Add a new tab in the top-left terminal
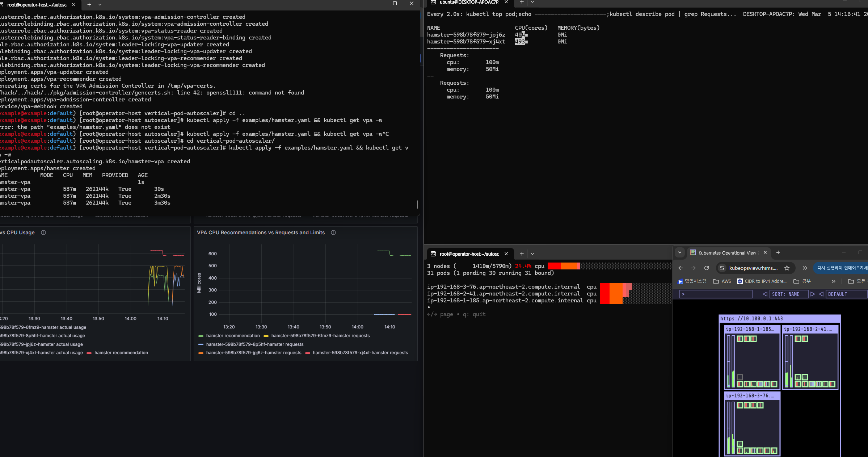The height and width of the screenshot is (457, 868). (x=89, y=5)
